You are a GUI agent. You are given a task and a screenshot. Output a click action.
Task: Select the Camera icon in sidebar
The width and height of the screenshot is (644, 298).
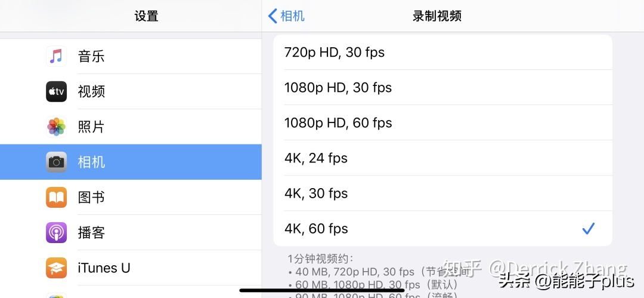click(56, 162)
